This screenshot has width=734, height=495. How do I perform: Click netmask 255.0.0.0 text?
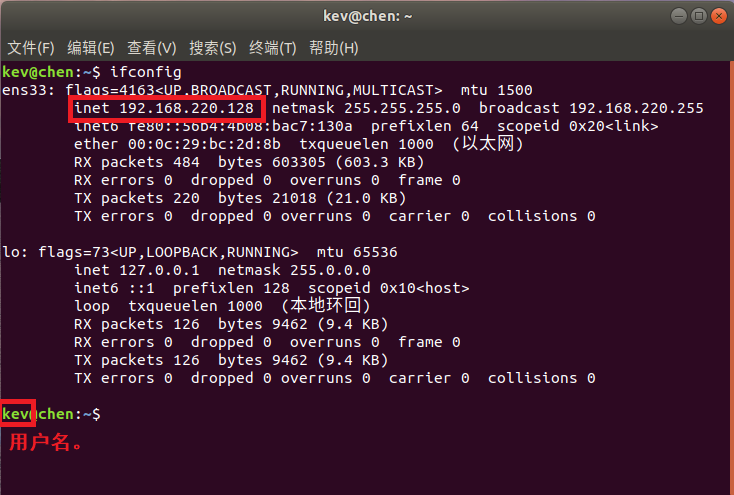point(294,270)
